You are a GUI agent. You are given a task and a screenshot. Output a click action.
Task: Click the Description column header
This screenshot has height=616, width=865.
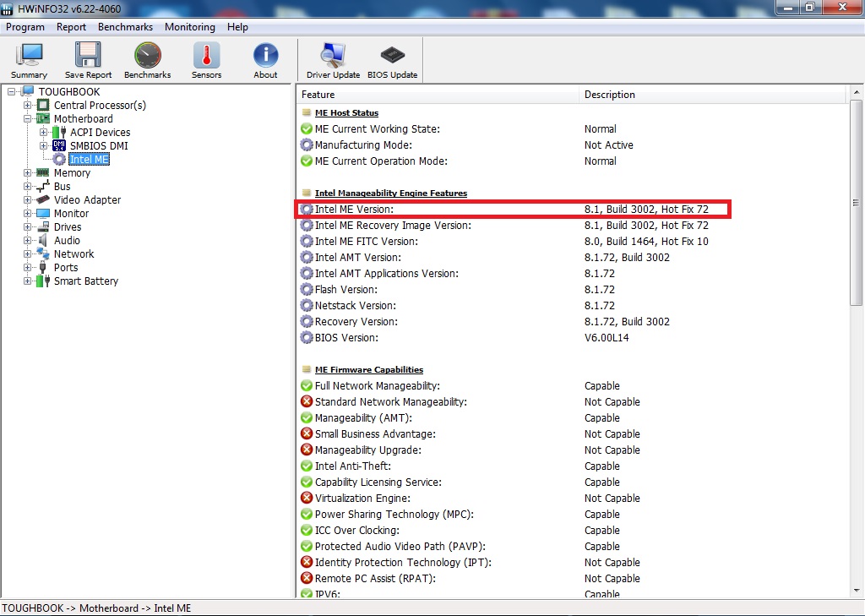tap(712, 95)
